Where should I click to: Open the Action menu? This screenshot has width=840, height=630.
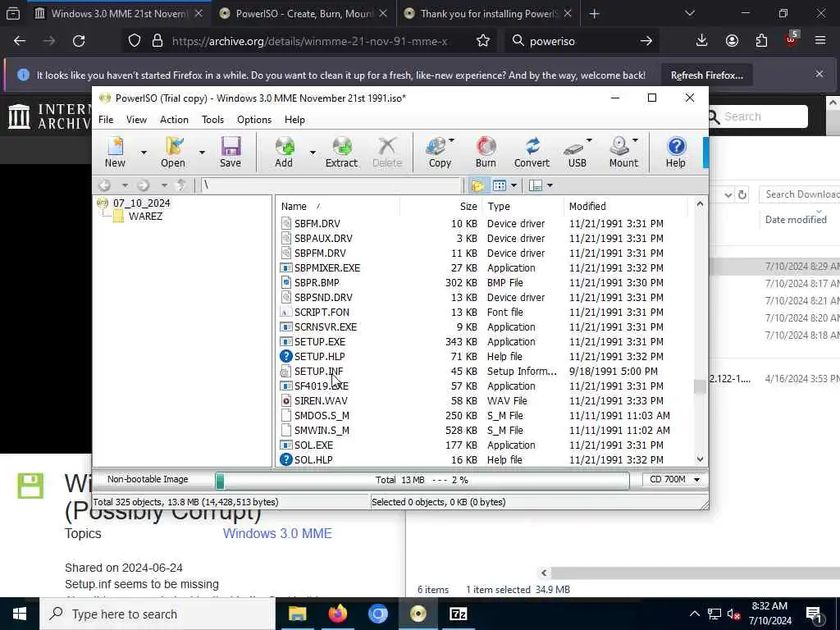(x=174, y=120)
